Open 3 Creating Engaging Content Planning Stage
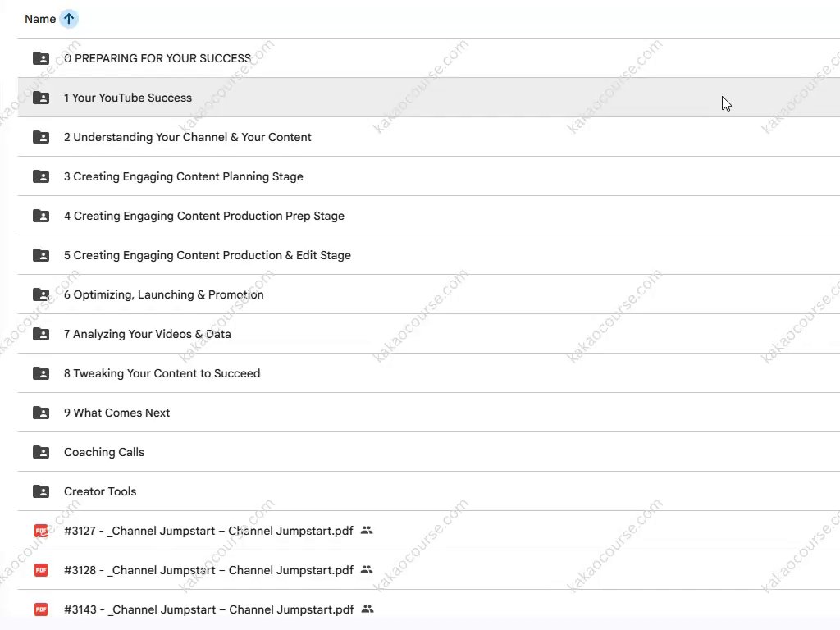Screen dimensions: 840x630 pyautogui.click(x=184, y=176)
